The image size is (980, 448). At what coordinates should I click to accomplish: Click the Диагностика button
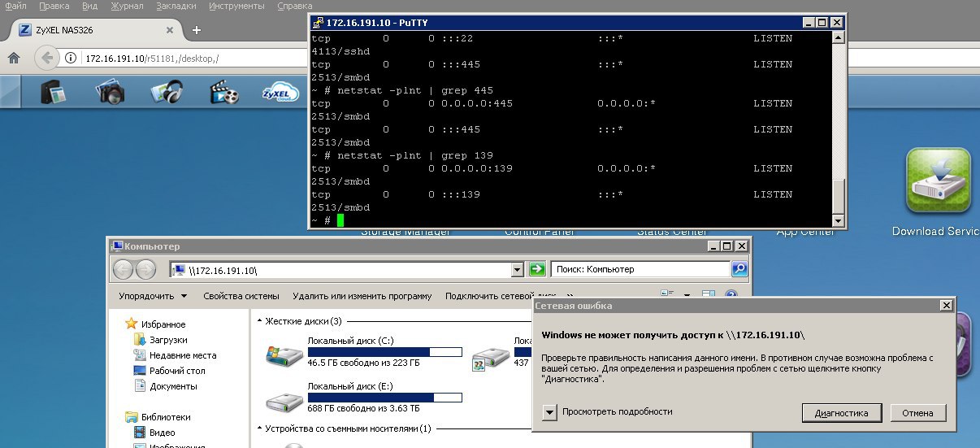(841, 413)
